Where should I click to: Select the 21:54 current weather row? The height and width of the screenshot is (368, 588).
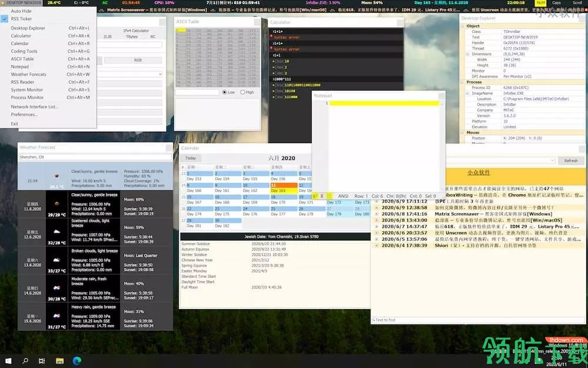pos(95,176)
